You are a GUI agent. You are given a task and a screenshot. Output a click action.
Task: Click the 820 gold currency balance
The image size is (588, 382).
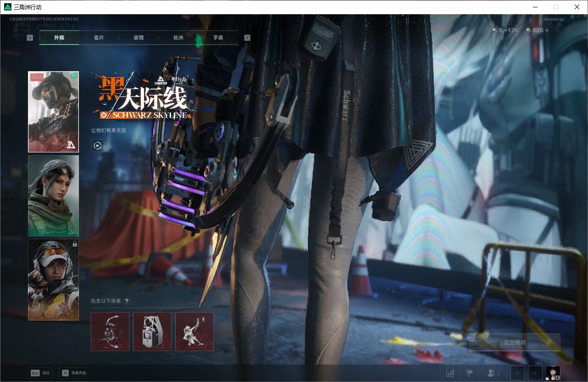pos(535,30)
